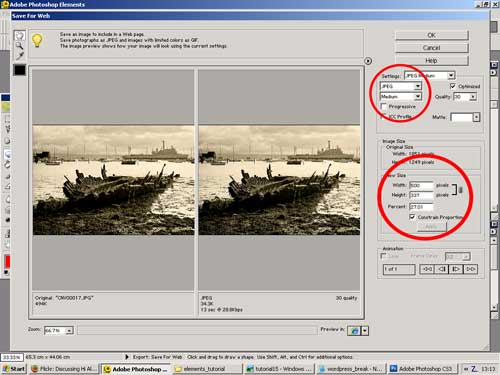Go to the last animation frame
The image size is (500, 375).
pyautogui.click(x=470, y=269)
